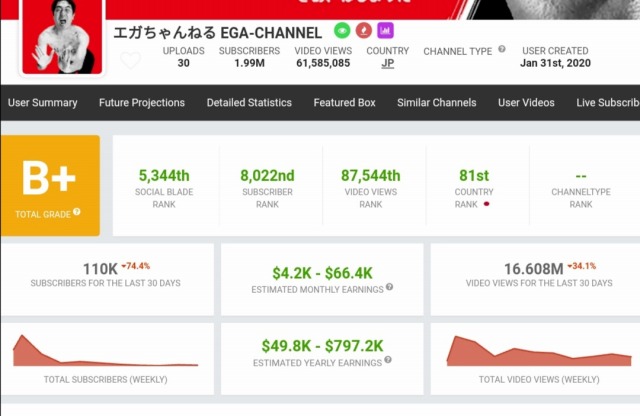Click the Jan 31st, 2020 created date
Viewport: 640px width, 416px height.
(556, 63)
